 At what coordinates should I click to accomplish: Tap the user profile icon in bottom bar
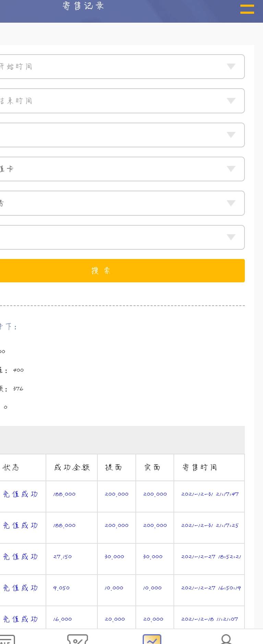tap(226, 639)
